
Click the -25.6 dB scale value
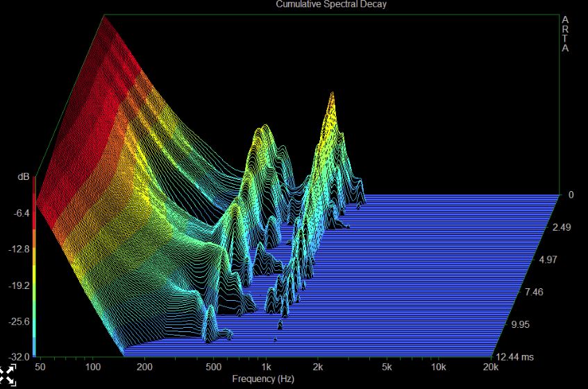pyautogui.click(x=19, y=322)
